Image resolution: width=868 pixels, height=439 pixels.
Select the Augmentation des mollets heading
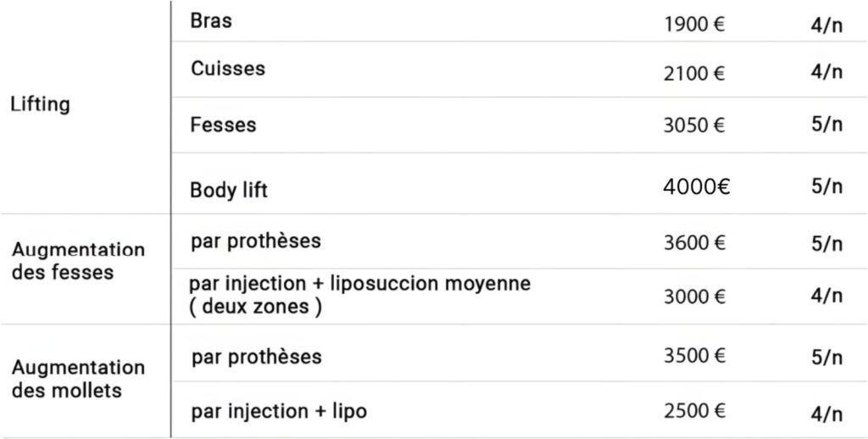(77, 379)
